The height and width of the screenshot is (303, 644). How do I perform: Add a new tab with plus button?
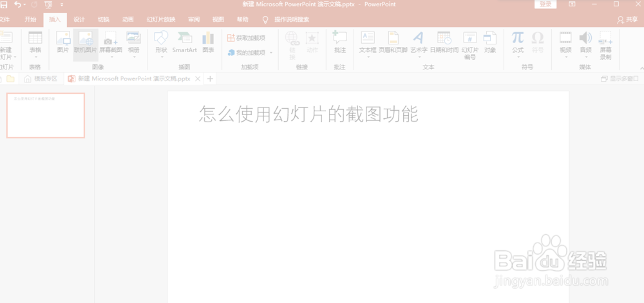point(211,78)
